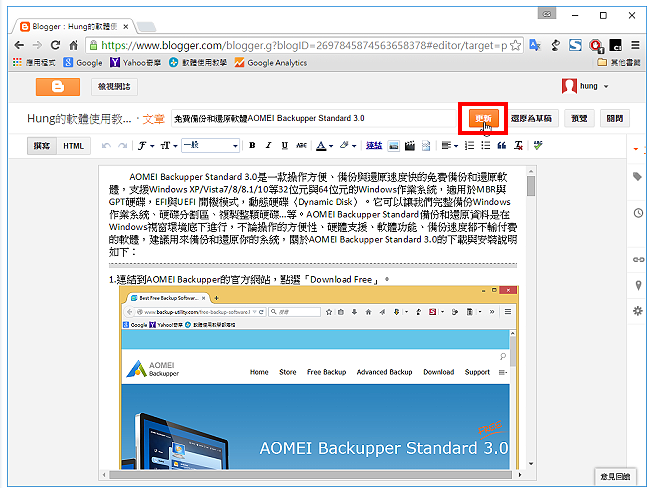Toggle italic formatting

[x=268, y=145]
